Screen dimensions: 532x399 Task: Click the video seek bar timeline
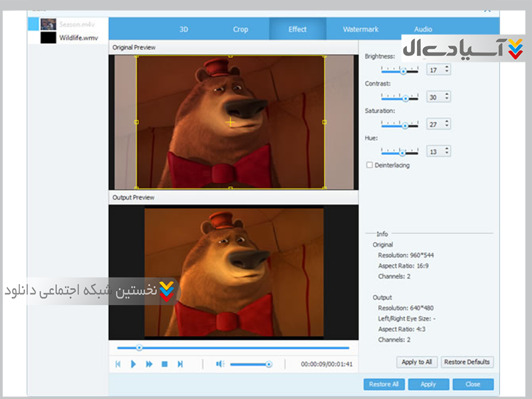[x=233, y=348]
